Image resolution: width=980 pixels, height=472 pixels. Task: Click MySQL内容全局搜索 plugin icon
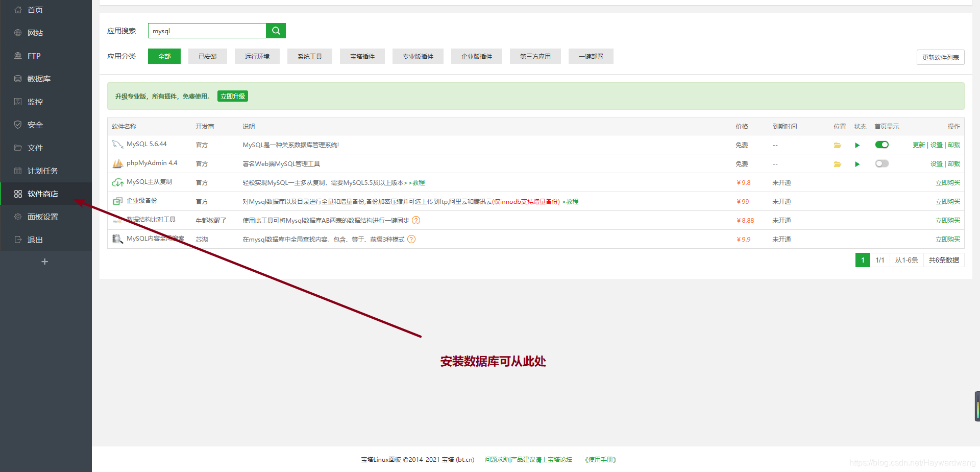point(117,239)
